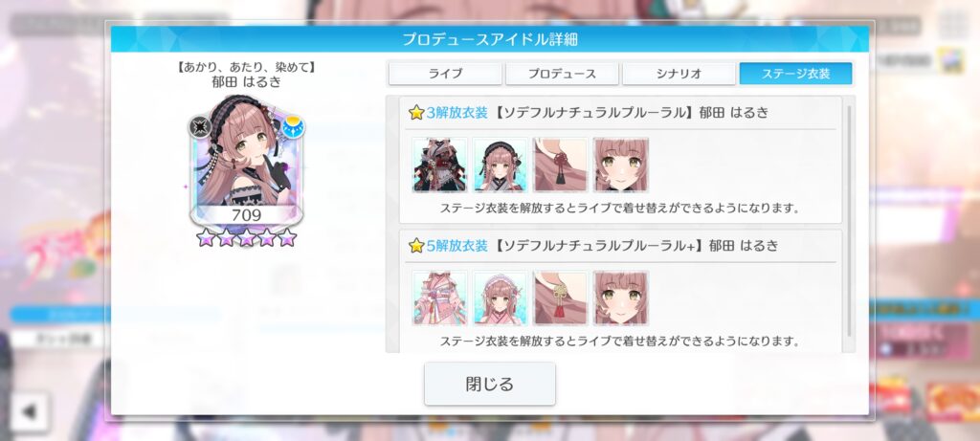Click the 3解放衣装 dark red earring icon

pos(561,165)
